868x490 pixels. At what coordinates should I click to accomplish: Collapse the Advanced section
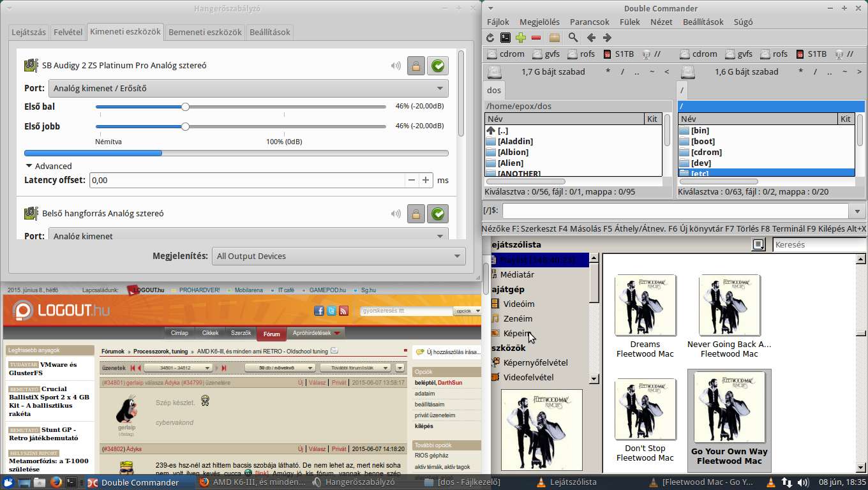click(48, 166)
